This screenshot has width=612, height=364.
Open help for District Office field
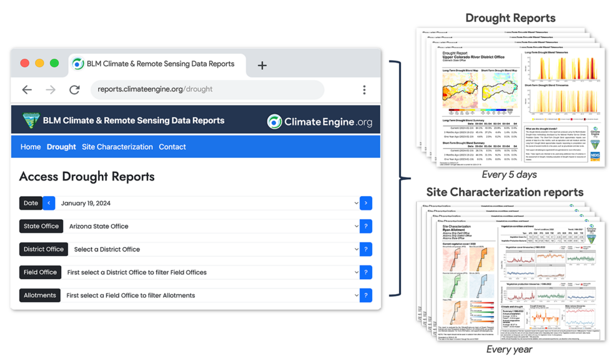pyautogui.click(x=366, y=249)
